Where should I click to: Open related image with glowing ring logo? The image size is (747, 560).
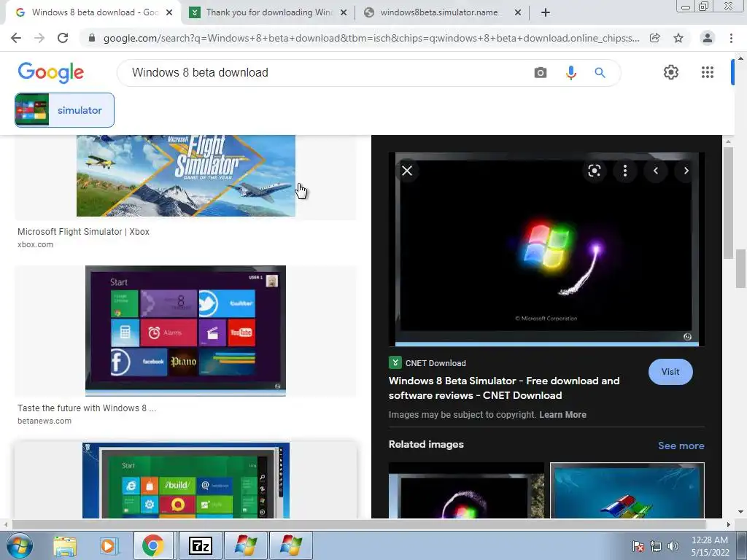[466, 491]
